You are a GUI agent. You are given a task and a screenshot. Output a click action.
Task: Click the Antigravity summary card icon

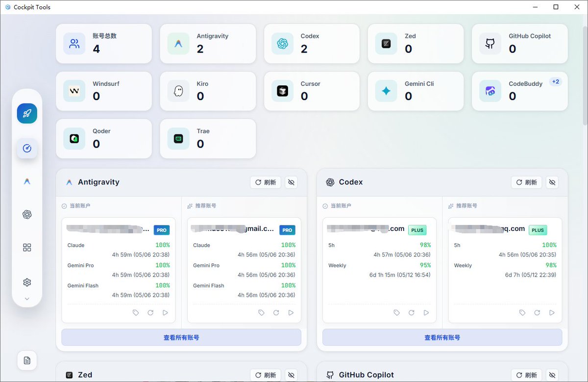coord(178,44)
